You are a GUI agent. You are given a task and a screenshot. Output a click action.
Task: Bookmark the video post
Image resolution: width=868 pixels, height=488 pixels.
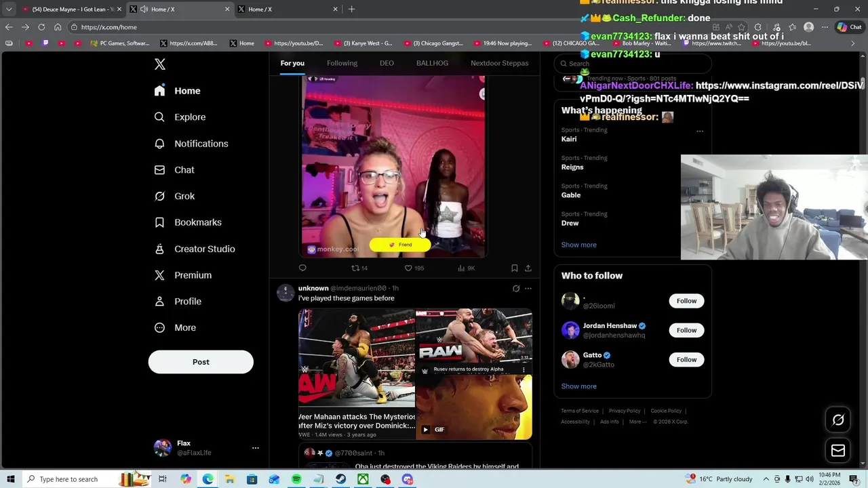tap(515, 268)
